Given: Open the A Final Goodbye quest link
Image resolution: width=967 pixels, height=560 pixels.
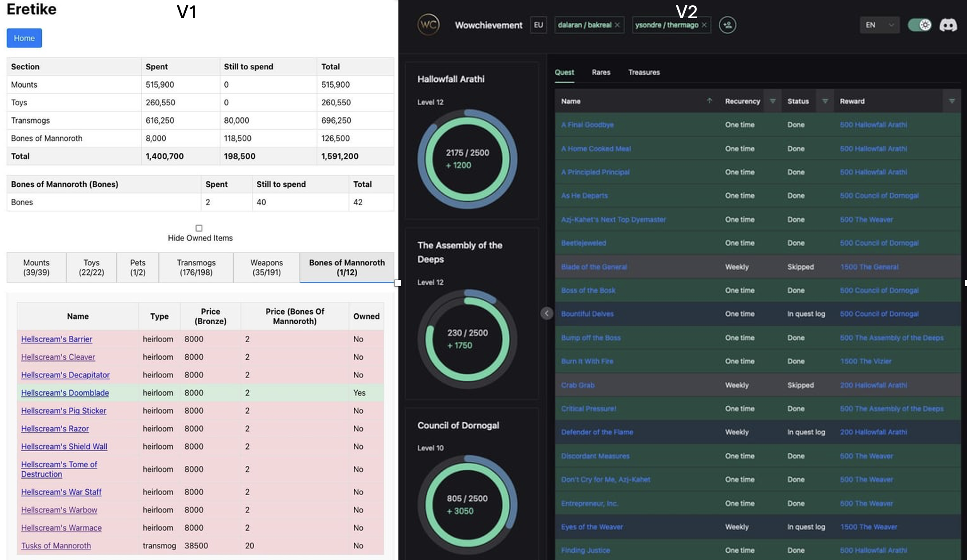Looking at the screenshot, I should click(587, 124).
